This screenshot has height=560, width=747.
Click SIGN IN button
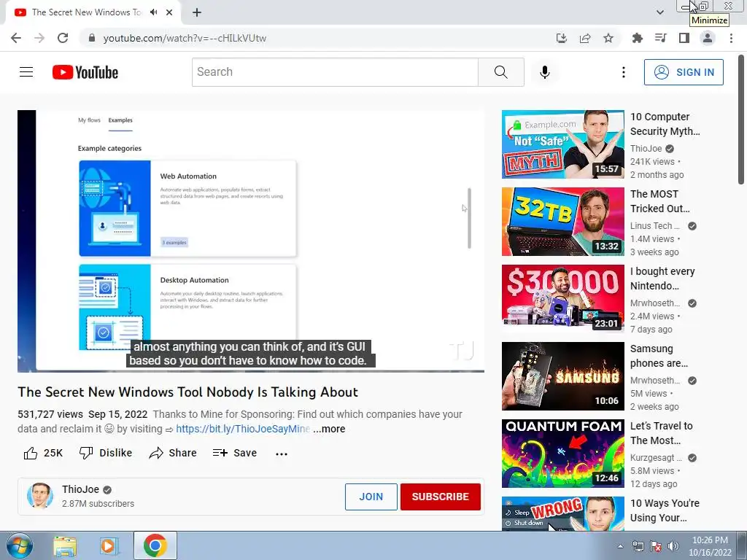coord(684,72)
